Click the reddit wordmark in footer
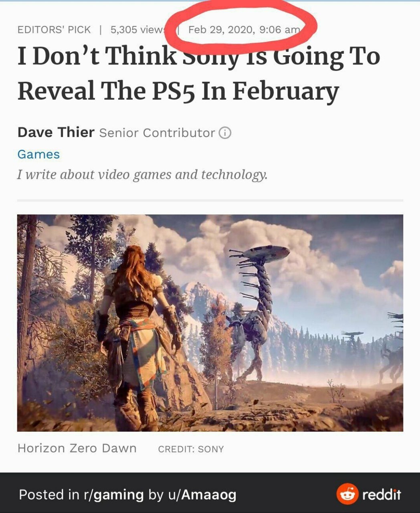The width and height of the screenshot is (420, 513). [x=382, y=494]
